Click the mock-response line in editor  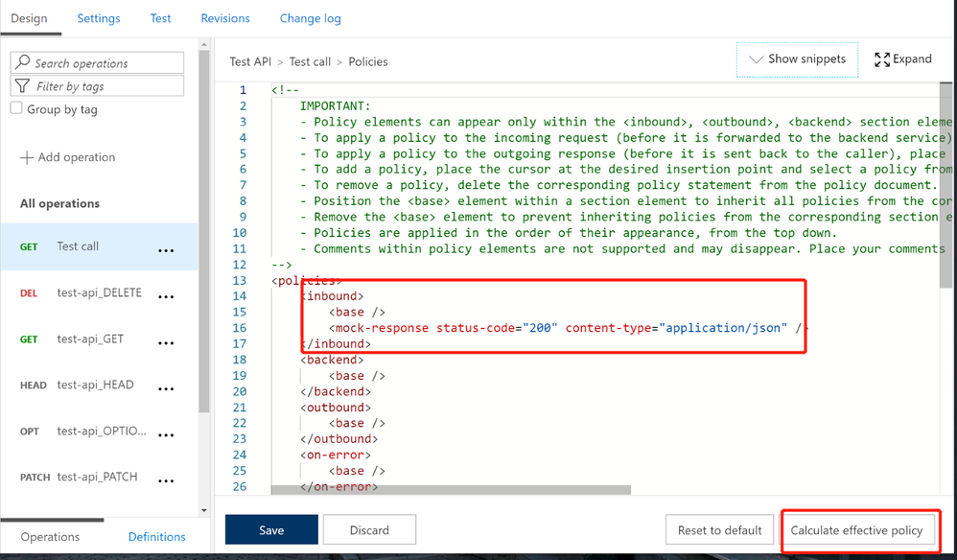click(568, 328)
